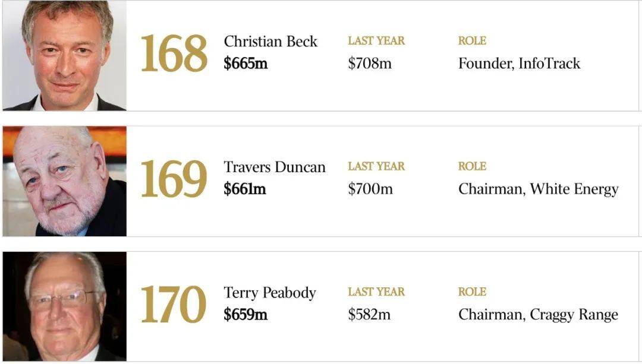Click rank number 169
The width and height of the screenshot is (642, 364).
(174, 179)
